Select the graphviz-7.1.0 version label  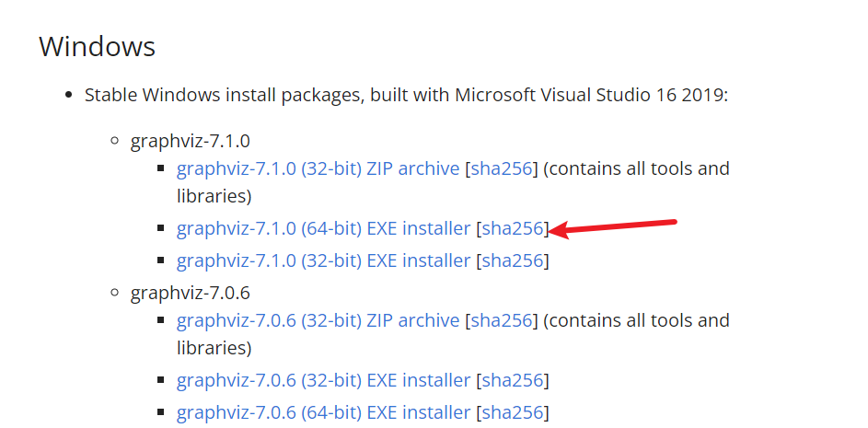(190, 141)
